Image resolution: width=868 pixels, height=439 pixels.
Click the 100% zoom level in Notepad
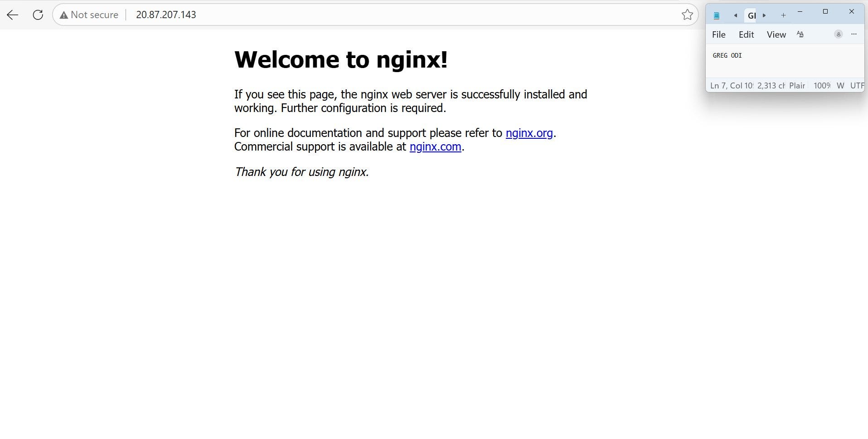pos(822,86)
